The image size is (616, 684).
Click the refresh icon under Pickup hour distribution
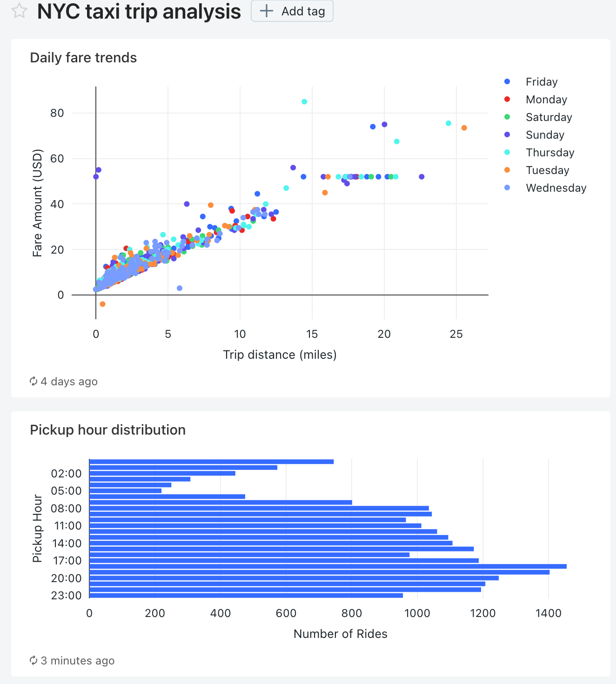33,661
